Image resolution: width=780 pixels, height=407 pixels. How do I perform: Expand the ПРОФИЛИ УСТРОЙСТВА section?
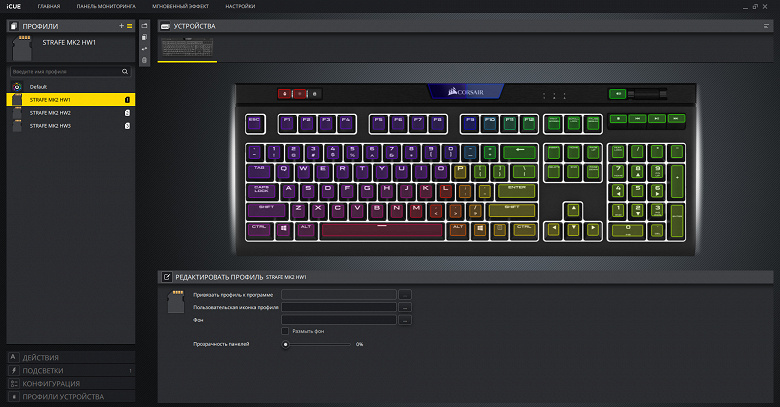pyautogui.click(x=71, y=397)
